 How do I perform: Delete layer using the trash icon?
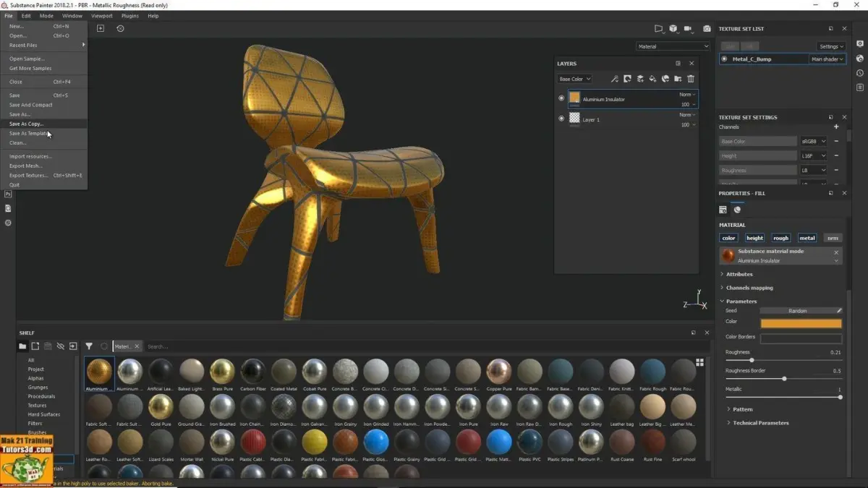691,79
